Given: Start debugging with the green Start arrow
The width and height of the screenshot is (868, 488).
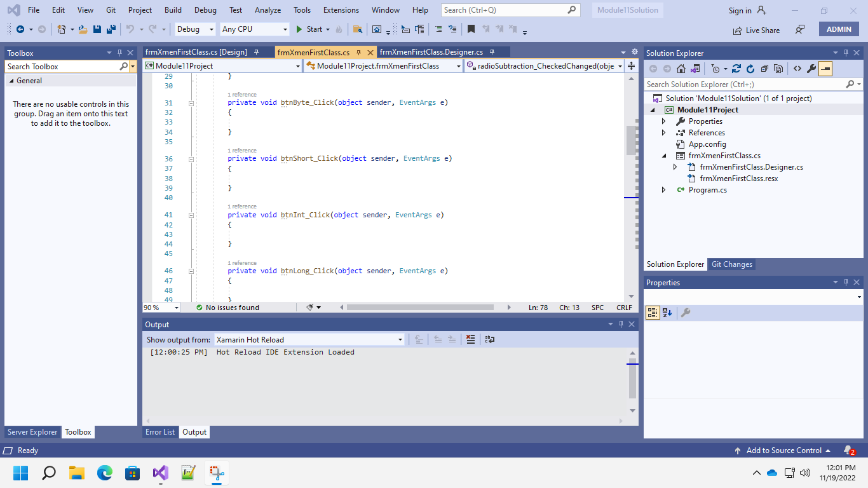Looking at the screenshot, I should point(299,29).
